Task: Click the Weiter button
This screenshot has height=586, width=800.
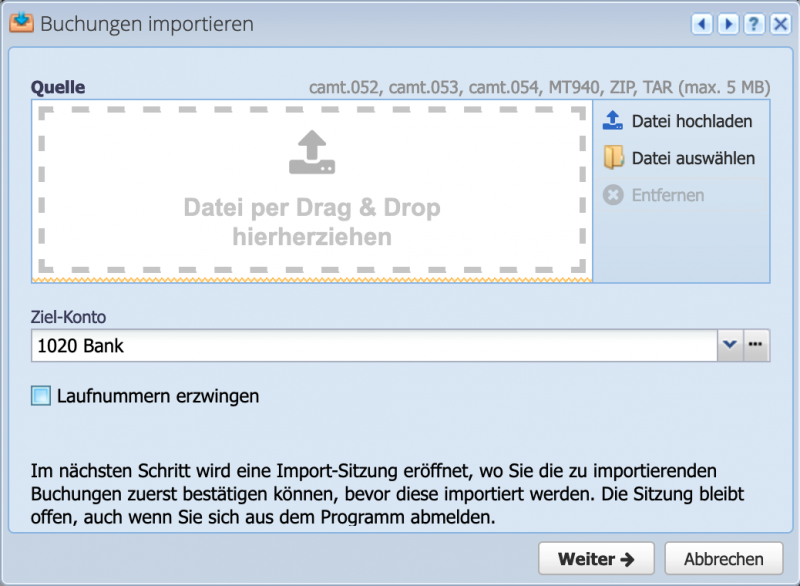Action: (596, 558)
